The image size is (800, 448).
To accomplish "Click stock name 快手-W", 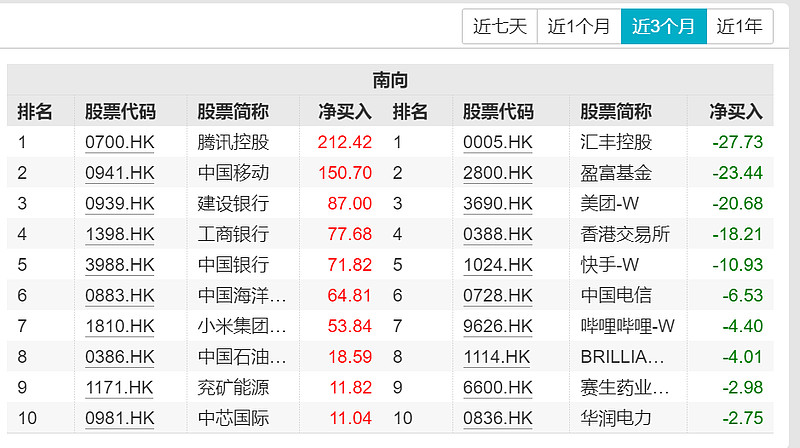I will [609, 264].
